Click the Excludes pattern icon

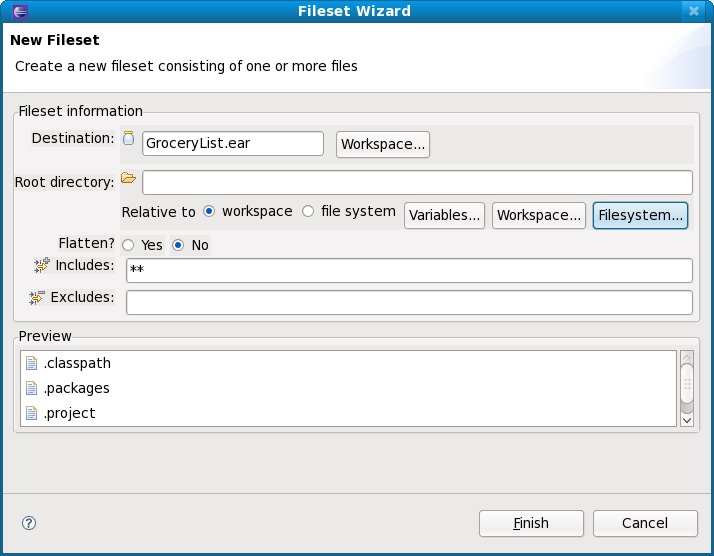[x=38, y=297]
